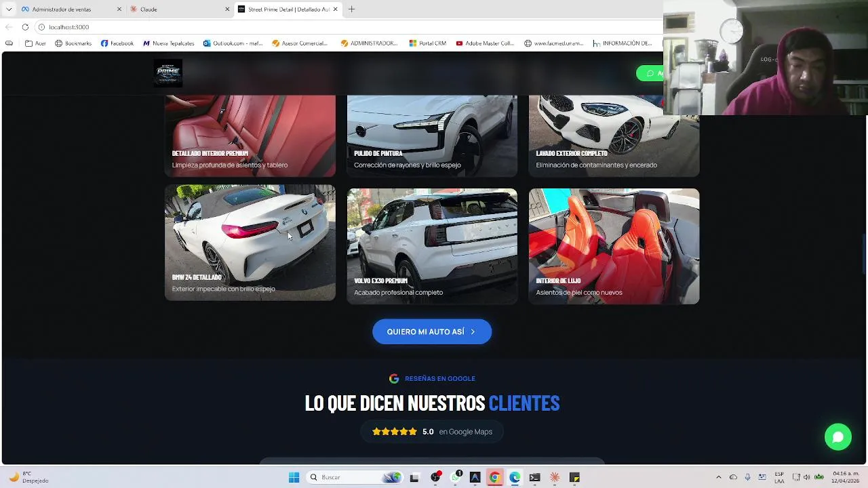Image resolution: width=868 pixels, height=488 pixels.
Task: Click the battery icon in system tray
Action: point(819,477)
